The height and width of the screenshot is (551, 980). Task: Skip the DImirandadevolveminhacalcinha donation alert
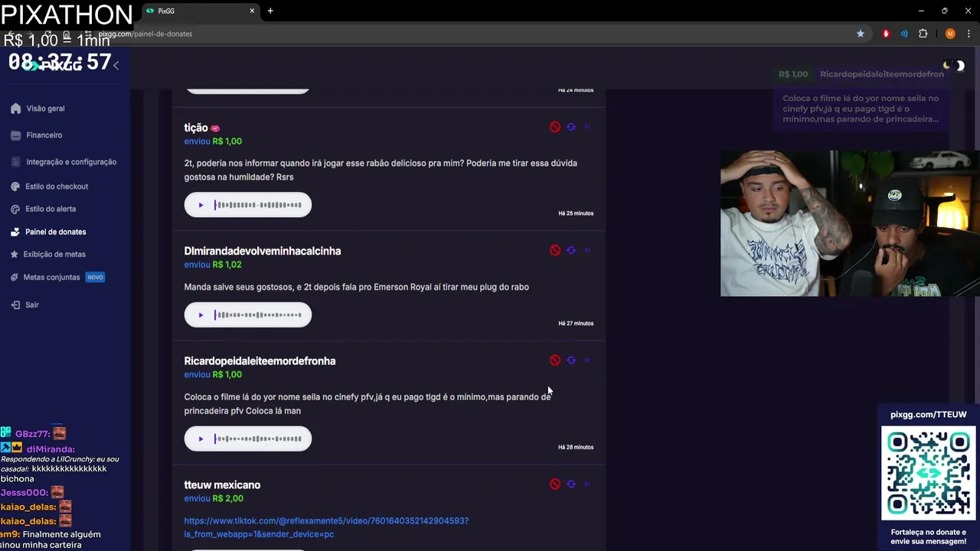pyautogui.click(x=587, y=250)
